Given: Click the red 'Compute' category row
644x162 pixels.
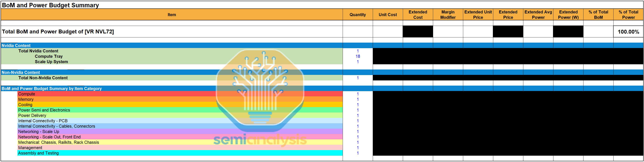Looking at the screenshot, I should pyautogui.click(x=180, y=94).
